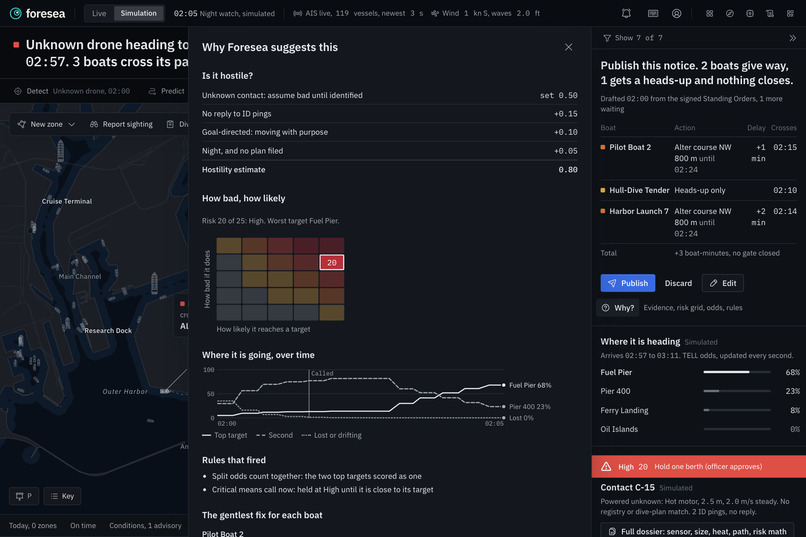The width and height of the screenshot is (806, 537).
Task: Select Simulation mode
Action: point(138,13)
